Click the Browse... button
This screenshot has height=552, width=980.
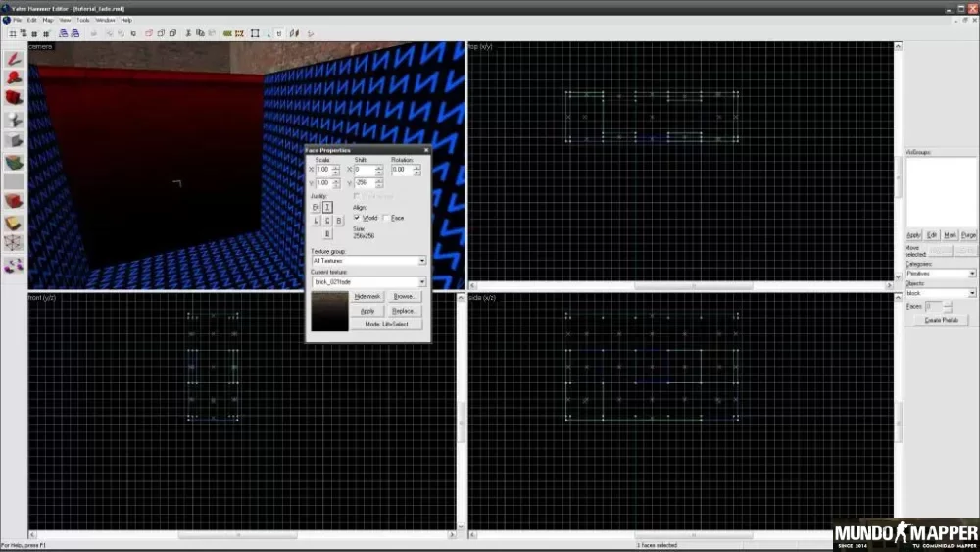click(403, 296)
